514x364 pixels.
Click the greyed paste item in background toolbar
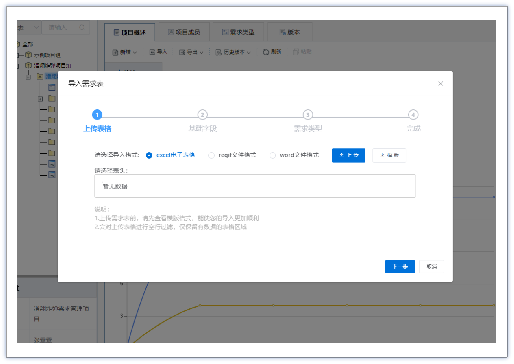302,52
